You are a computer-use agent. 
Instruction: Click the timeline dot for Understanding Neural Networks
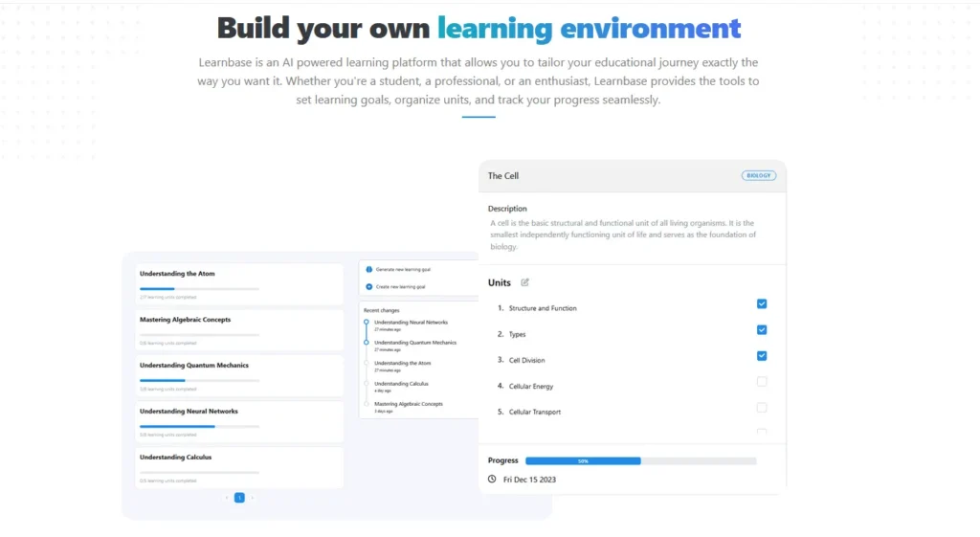[367, 322]
